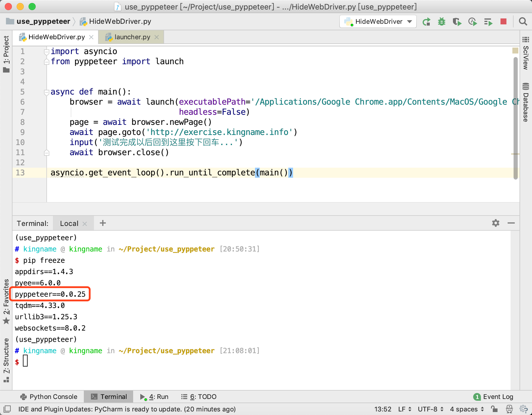This screenshot has width=532, height=415.
Task: Open the Favorites tool window
Action: pyautogui.click(x=6, y=301)
